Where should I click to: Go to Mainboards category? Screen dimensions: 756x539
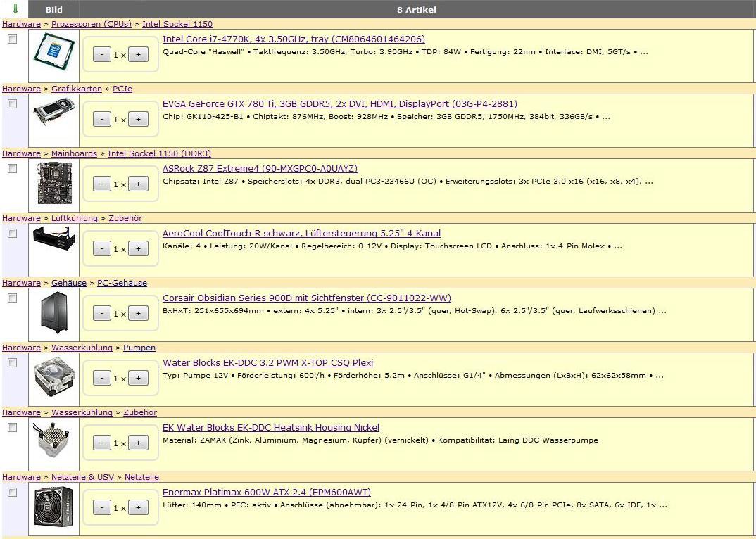74,153
